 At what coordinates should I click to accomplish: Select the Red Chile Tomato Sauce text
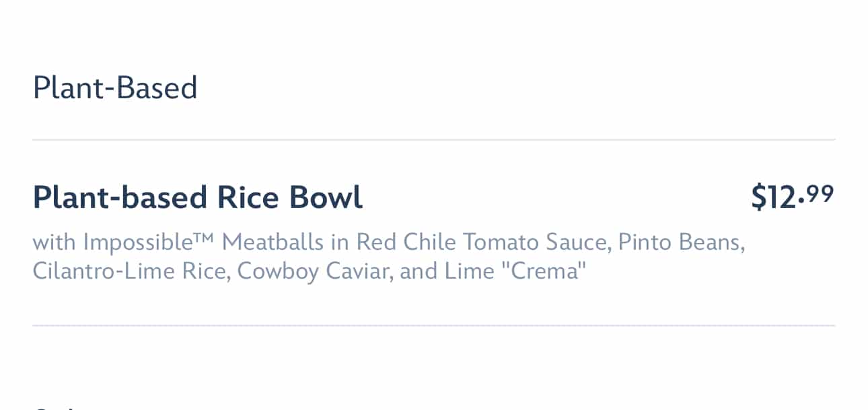point(482,241)
